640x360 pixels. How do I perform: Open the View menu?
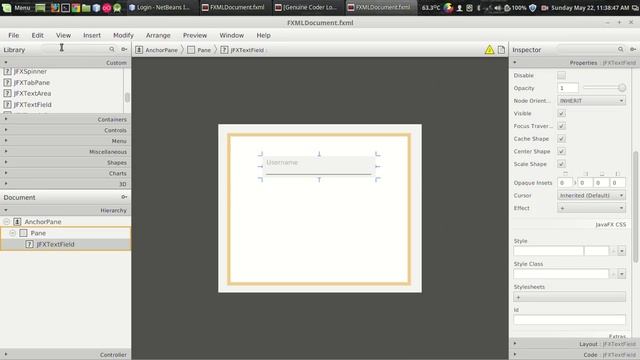click(x=63, y=36)
